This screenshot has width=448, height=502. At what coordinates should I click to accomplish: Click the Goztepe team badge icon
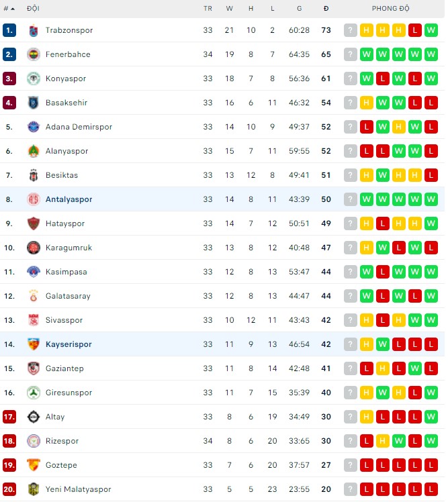(34, 465)
